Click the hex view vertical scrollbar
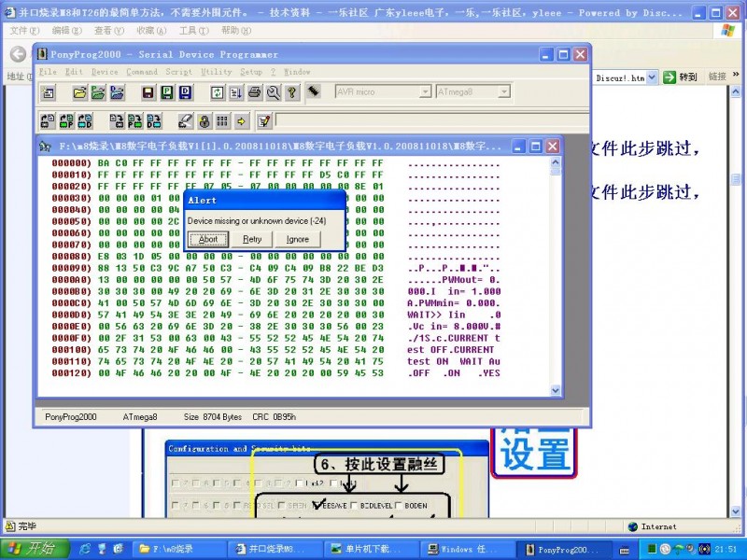 (557, 280)
